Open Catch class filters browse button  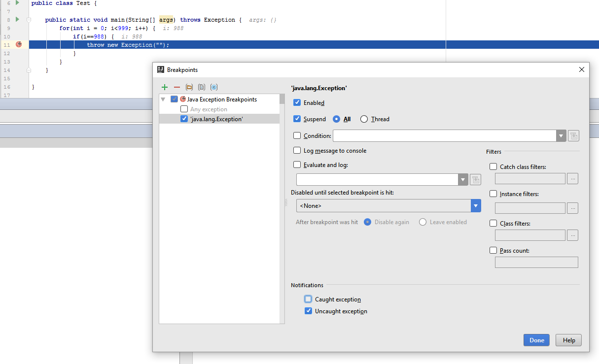pos(572,179)
